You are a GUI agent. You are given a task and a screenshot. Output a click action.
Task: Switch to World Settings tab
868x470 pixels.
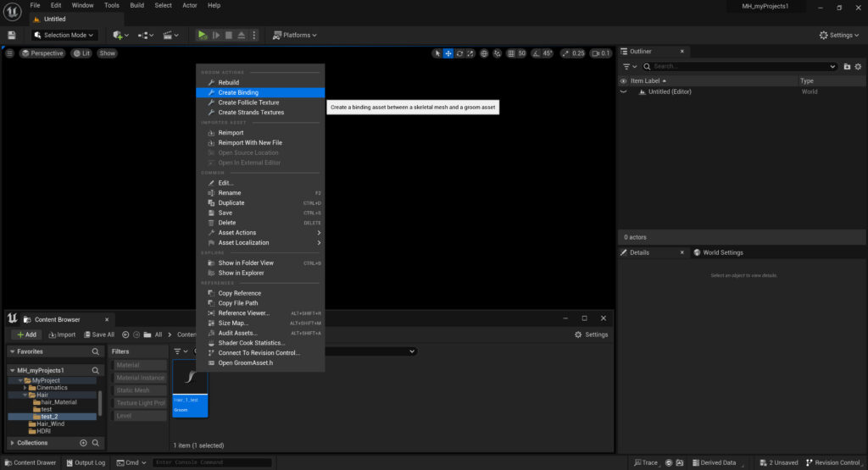point(718,252)
